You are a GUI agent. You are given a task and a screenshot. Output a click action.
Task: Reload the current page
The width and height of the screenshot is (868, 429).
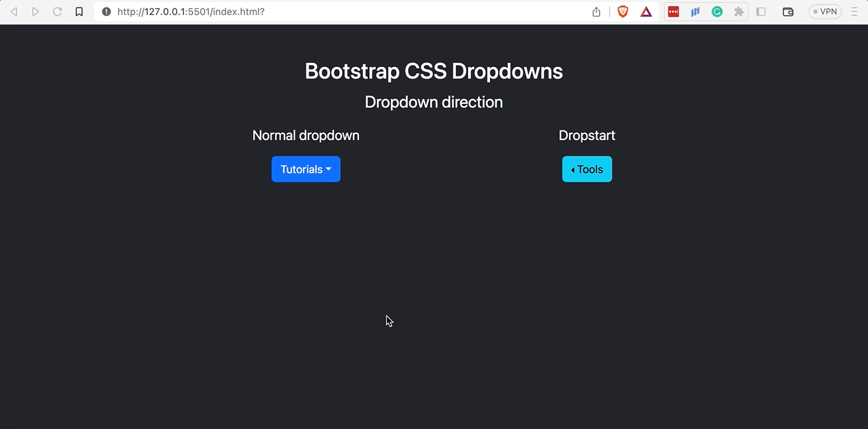[57, 12]
